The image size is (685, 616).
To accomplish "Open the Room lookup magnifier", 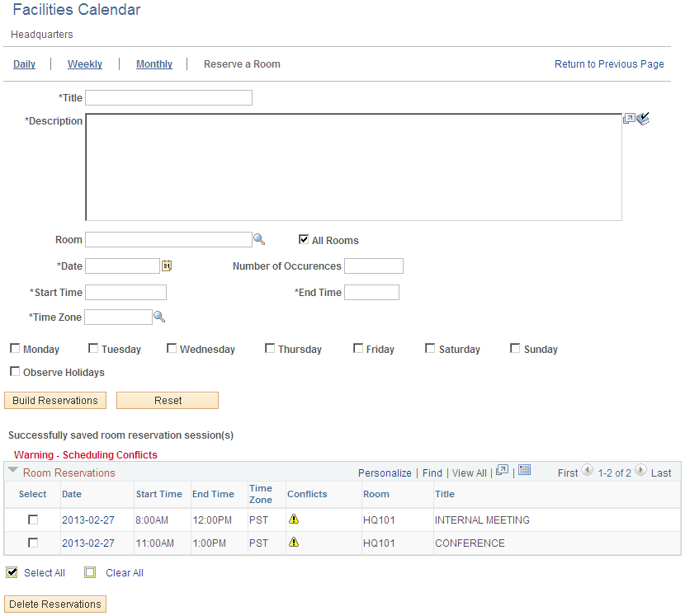I will [259, 239].
